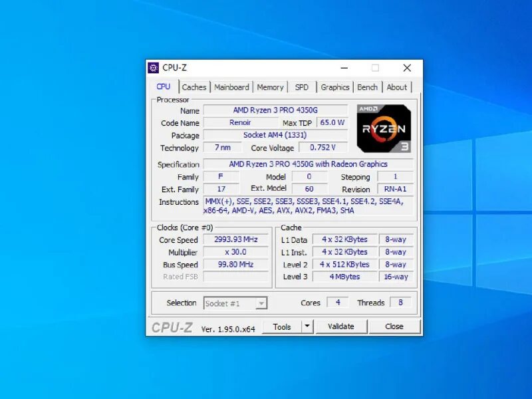Image resolution: width=532 pixels, height=399 pixels.
Task: Click the version text Ver. 1.95.0.x64
Action: point(228,329)
